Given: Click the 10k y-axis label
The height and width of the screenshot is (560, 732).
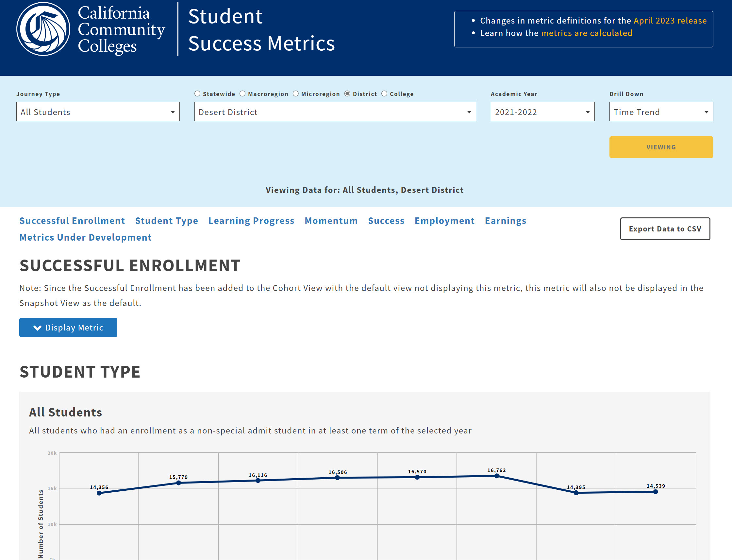Looking at the screenshot, I should coord(52,524).
